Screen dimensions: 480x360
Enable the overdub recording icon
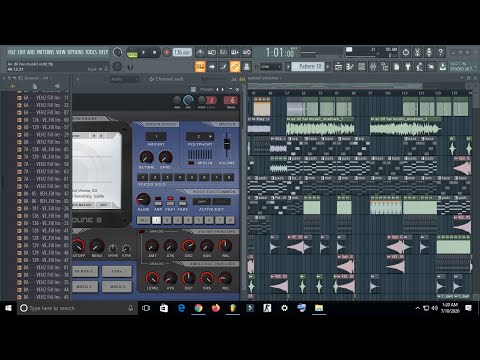point(235,52)
